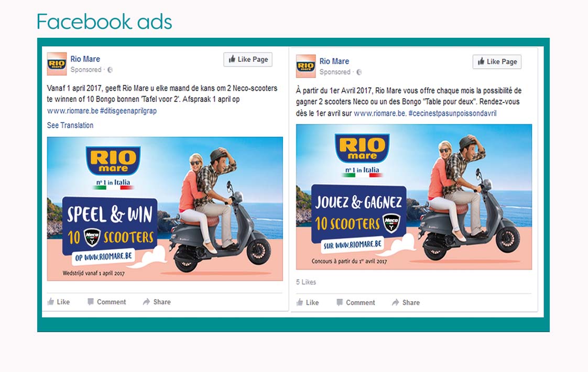Open the Jouez & Gagnez scooter ad image

[x=414, y=197]
